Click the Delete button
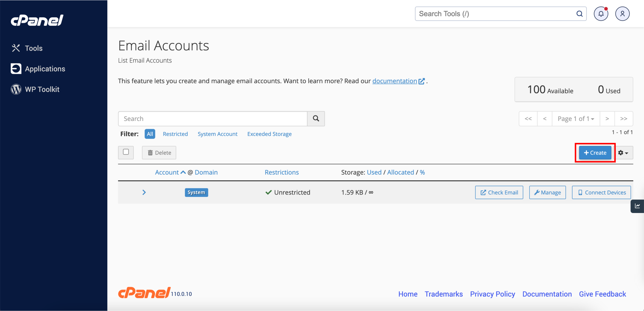Screen dimensions: 644x311 pyautogui.click(x=159, y=153)
